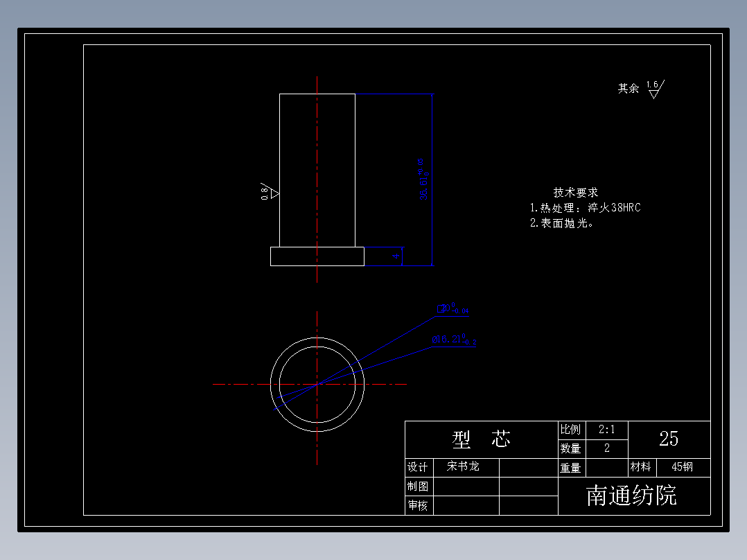Screen dimensions: 747x560
Task: Click the 淬火38HRC heat treatment note
Action: 584,207
